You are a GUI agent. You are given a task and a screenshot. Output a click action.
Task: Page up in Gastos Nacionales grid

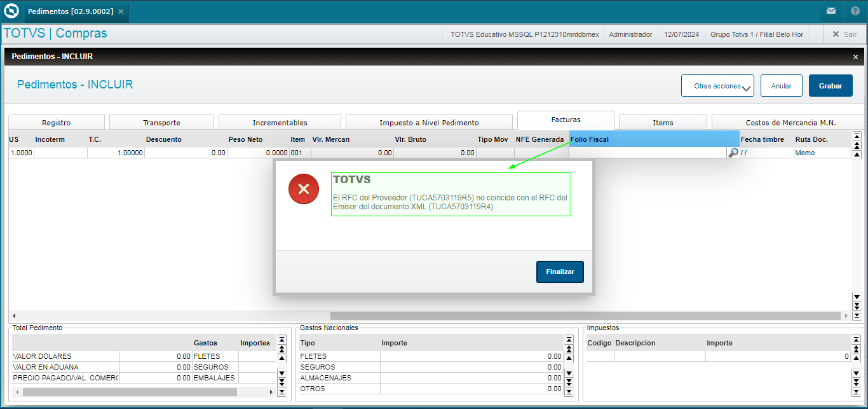pyautogui.click(x=569, y=349)
